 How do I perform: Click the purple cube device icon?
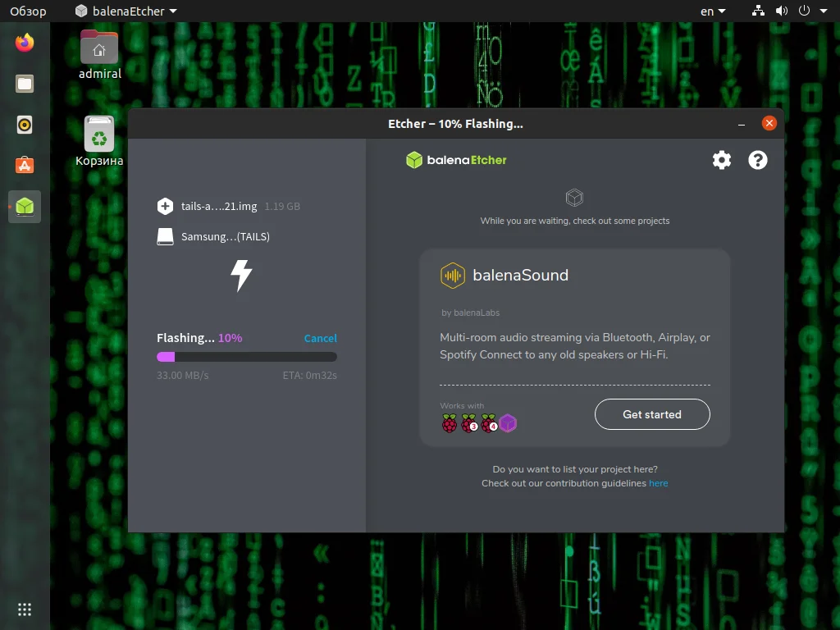[508, 423]
